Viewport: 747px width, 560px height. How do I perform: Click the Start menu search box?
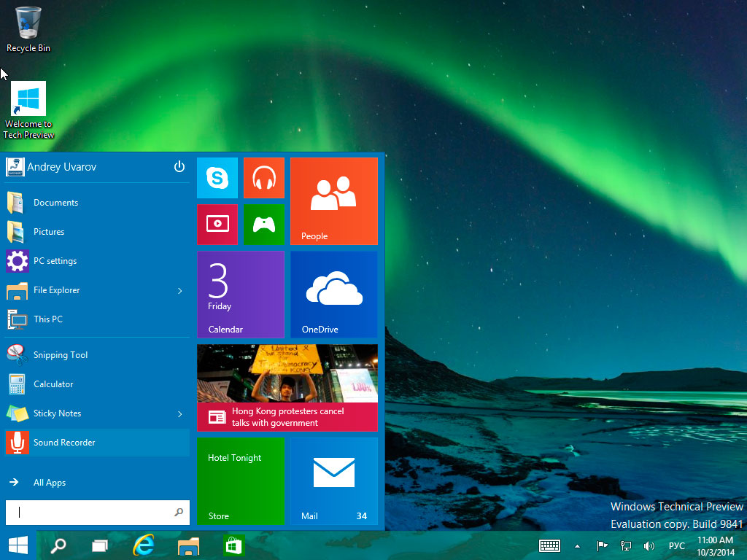coord(91,513)
